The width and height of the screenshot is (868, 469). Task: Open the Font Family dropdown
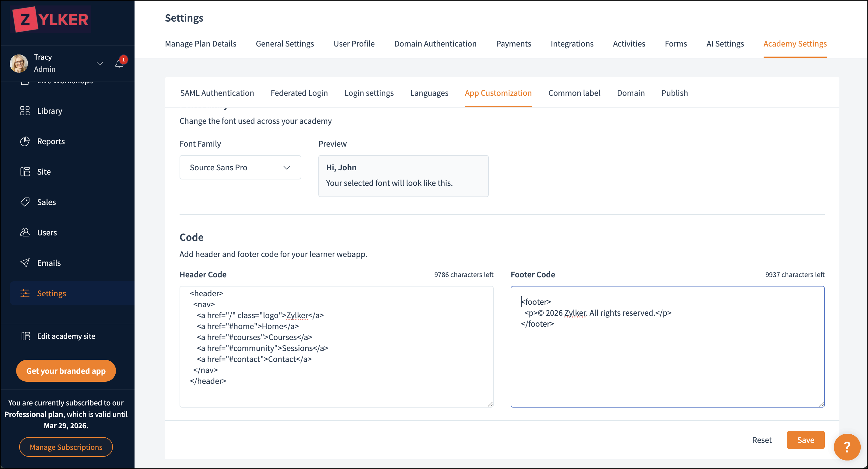[x=240, y=167]
